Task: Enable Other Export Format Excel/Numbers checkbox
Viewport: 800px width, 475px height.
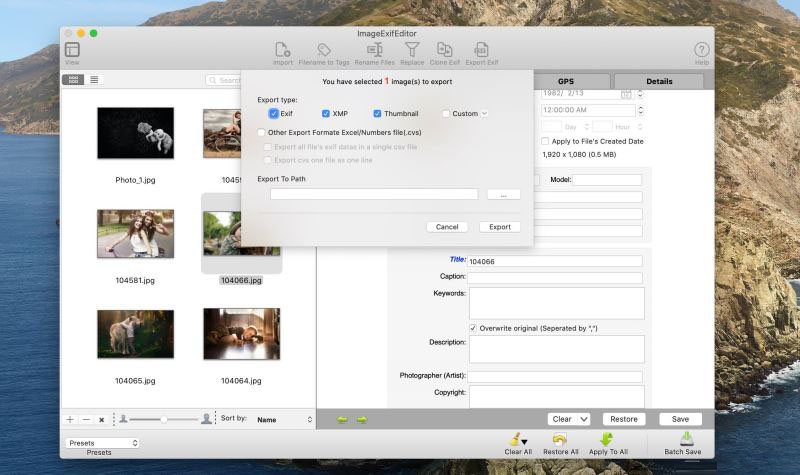Action: (261, 132)
